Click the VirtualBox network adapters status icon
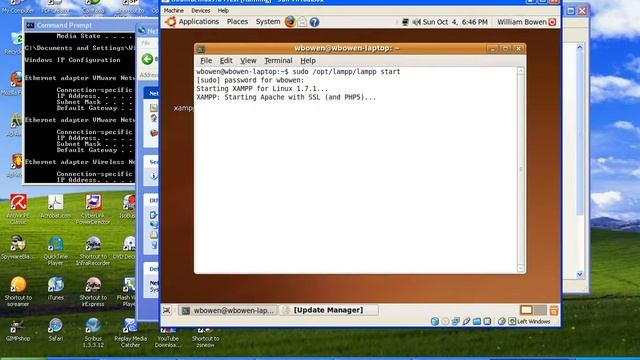The height and width of the screenshot is (360, 640). pos(456,322)
